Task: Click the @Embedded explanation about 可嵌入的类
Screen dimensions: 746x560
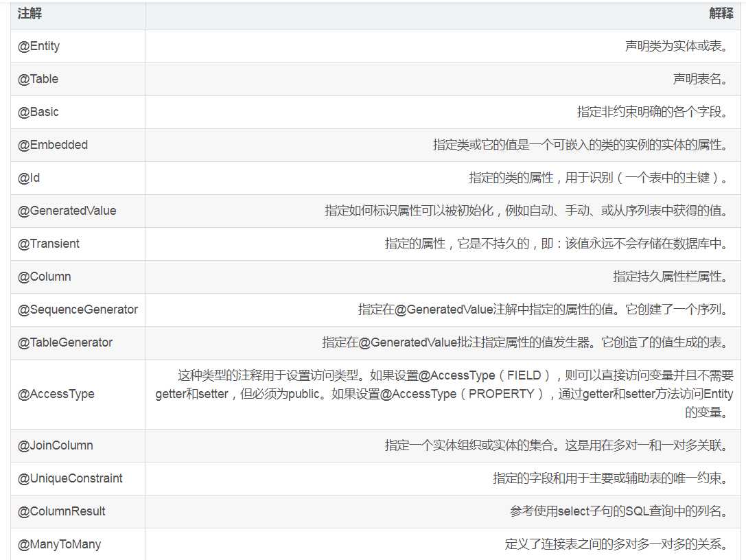Action: tap(581, 145)
